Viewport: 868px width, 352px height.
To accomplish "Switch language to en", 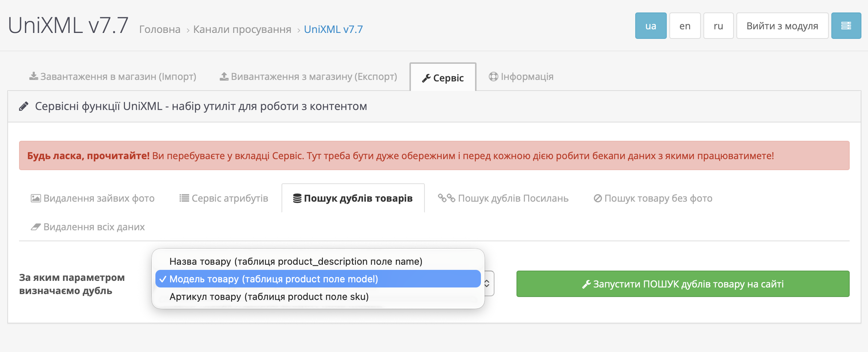I will pos(685,26).
